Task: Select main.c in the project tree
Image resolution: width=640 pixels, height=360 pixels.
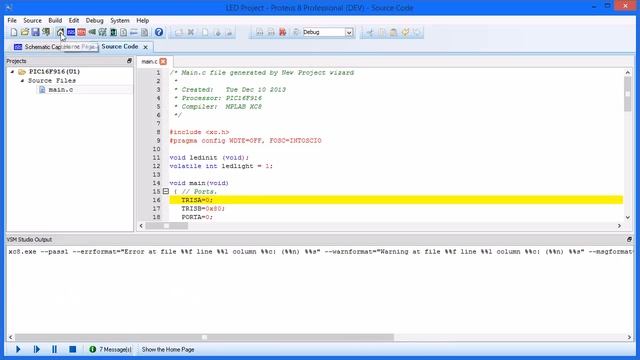Action: pyautogui.click(x=60, y=89)
